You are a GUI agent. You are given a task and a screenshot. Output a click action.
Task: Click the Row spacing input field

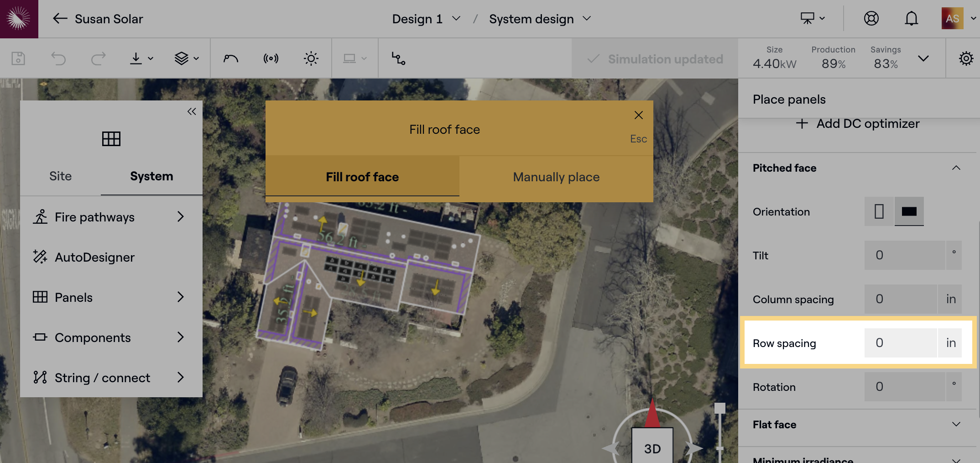coord(900,343)
